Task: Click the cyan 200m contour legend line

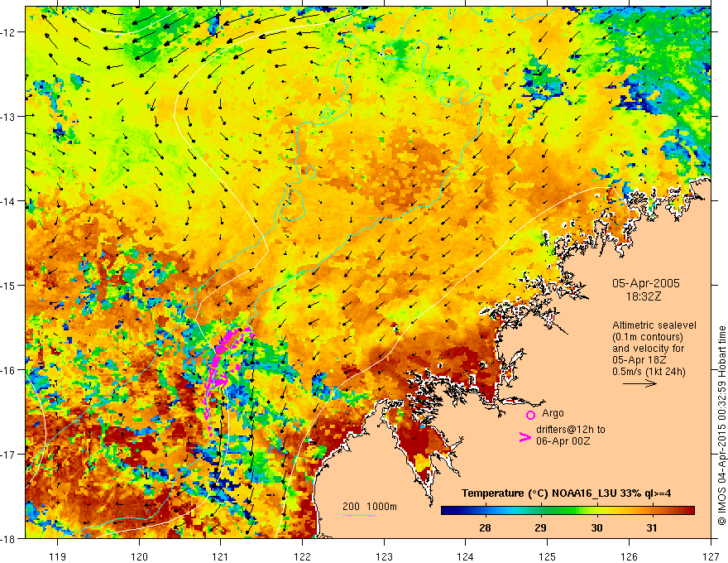Action: 359,515
